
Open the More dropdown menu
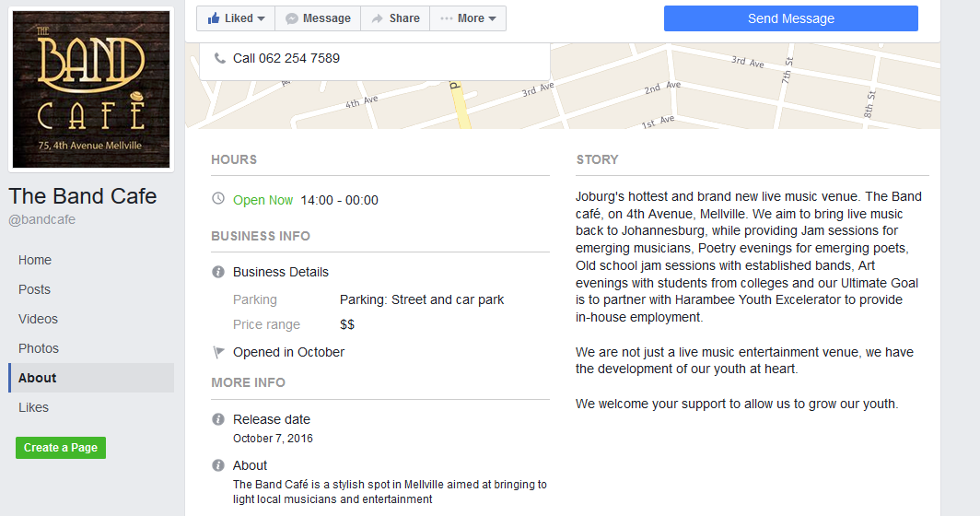tap(468, 18)
